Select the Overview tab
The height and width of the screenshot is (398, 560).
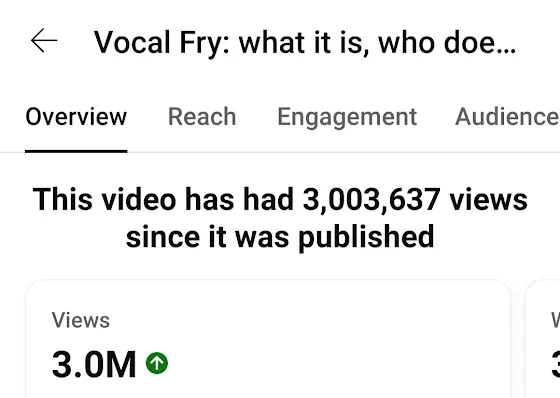pyautogui.click(x=76, y=117)
